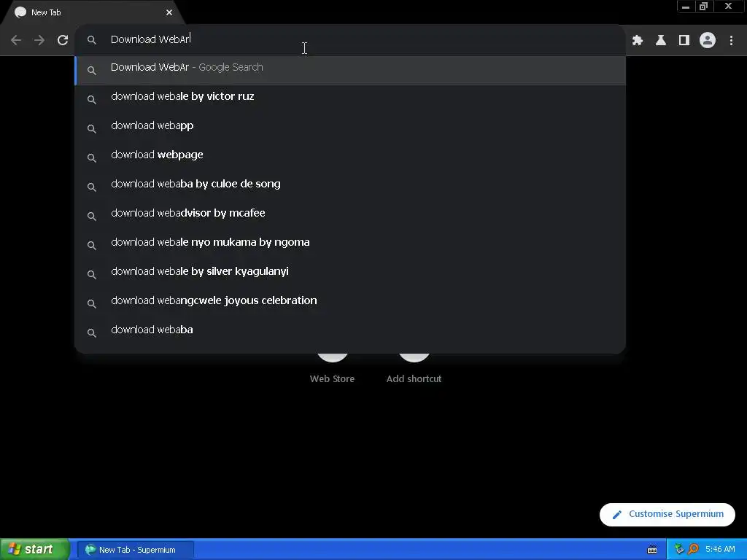This screenshot has height=560, width=747.
Task: Click search icon beside 'download webapp'
Action: pos(92,129)
